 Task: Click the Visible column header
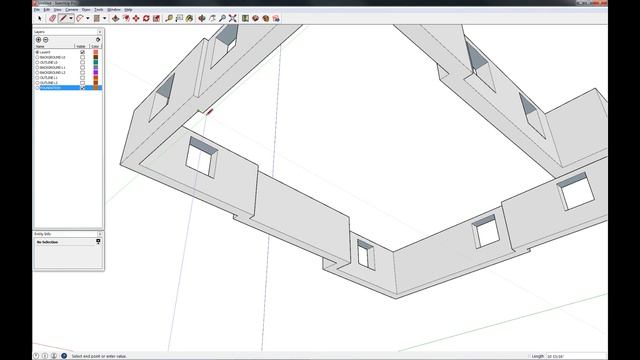[x=81, y=47]
